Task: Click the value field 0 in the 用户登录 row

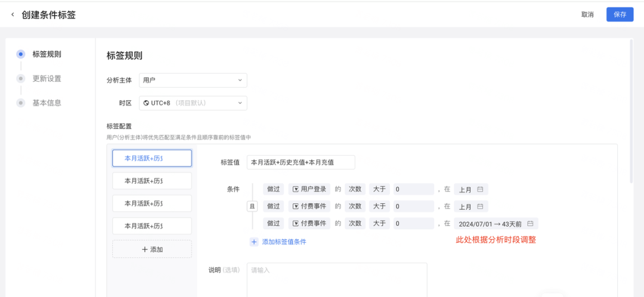Action: [414, 189]
